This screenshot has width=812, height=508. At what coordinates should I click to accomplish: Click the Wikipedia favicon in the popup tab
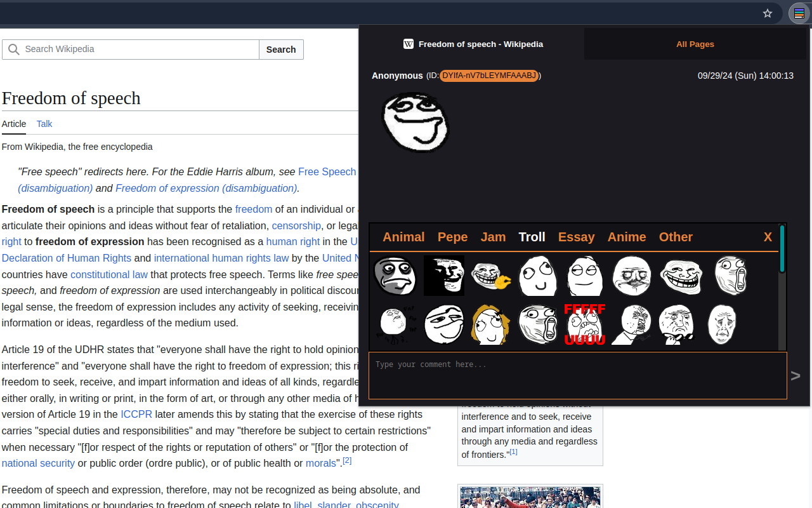point(409,44)
